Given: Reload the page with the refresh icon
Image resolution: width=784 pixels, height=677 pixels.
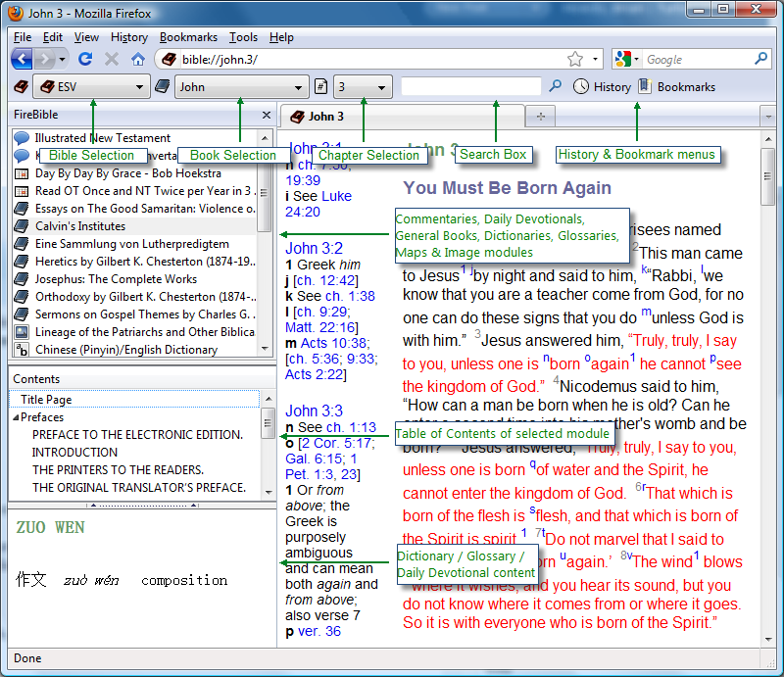Looking at the screenshot, I should [x=85, y=60].
